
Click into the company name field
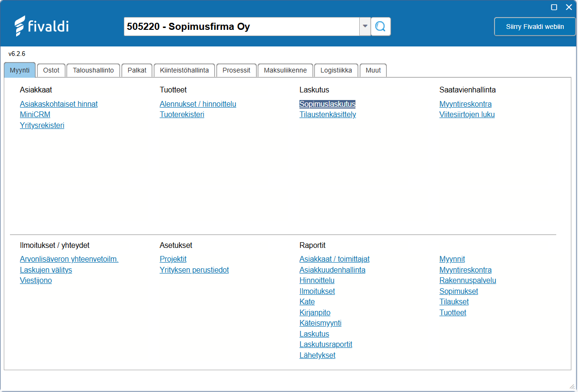pos(242,27)
